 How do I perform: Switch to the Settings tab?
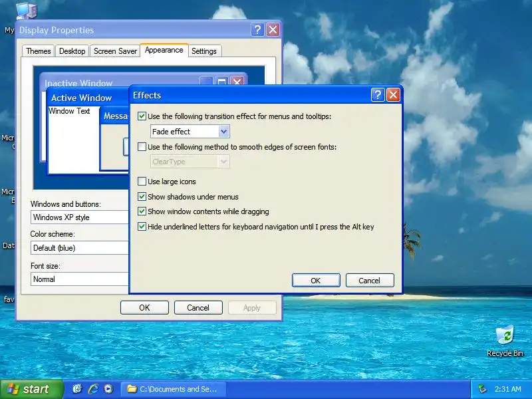click(x=204, y=51)
